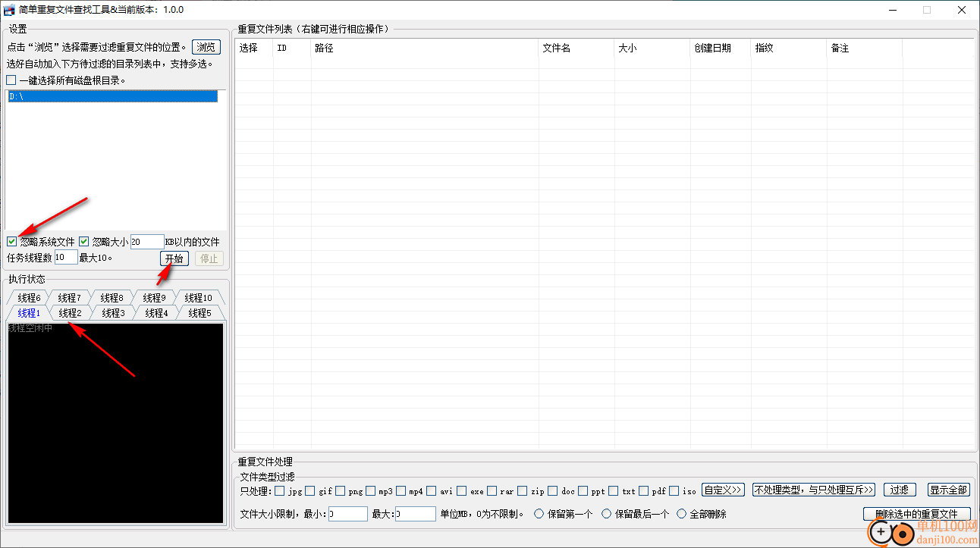Viewport: 980px width, 548px height.
Task: Select 全部删除 radio button
Action: pos(682,514)
